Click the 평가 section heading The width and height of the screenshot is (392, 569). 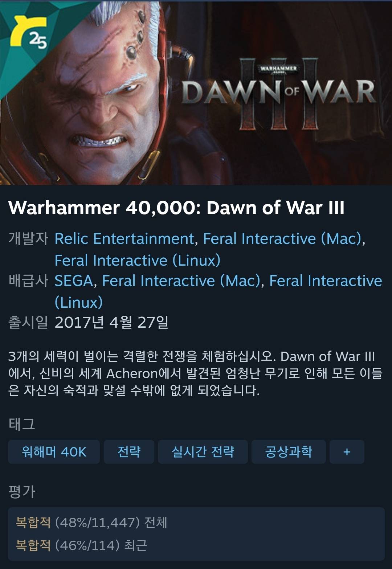pos(22,492)
